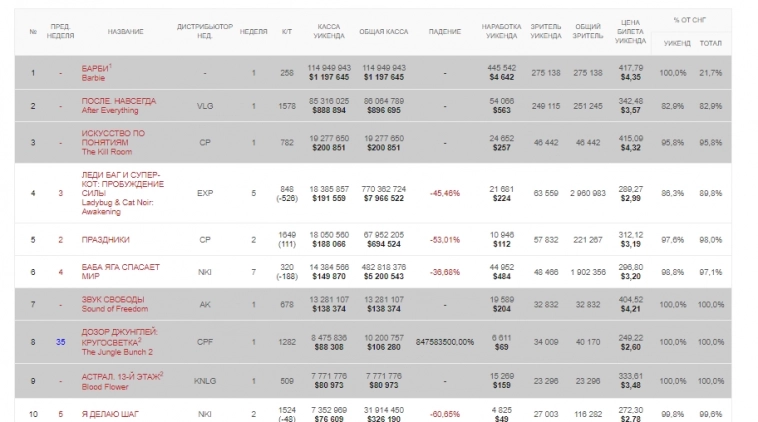The image size is (758, 422).
Task: Click the ЦЕНА БИЛЕТА УИКЕНДА header
Action: point(631,31)
